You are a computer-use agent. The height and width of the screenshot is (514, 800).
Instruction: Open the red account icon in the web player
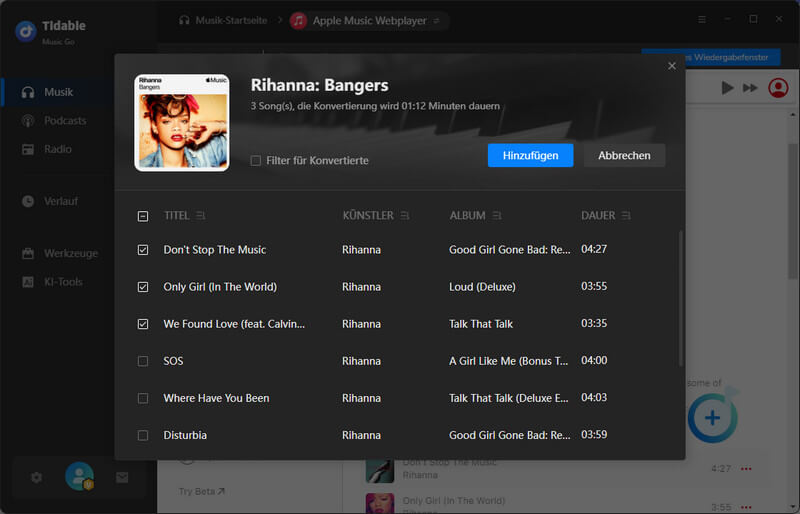[x=778, y=88]
